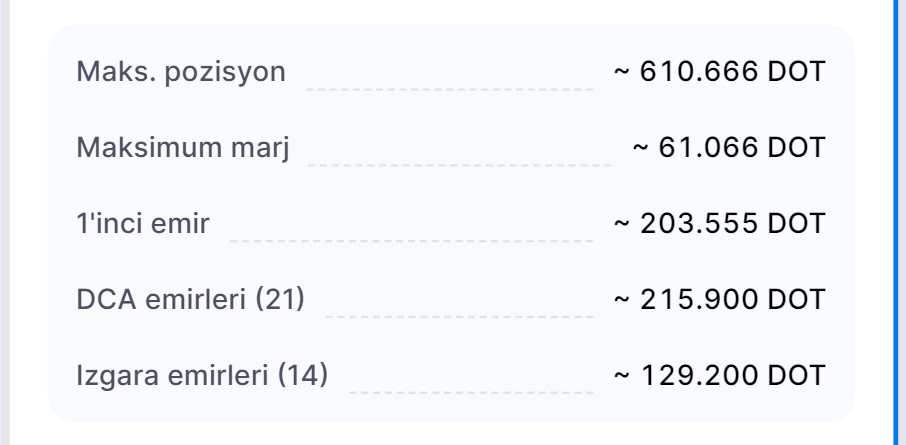The image size is (906, 445).
Task: Click dotted line in DCA emirleri row
Action: [x=459, y=314]
